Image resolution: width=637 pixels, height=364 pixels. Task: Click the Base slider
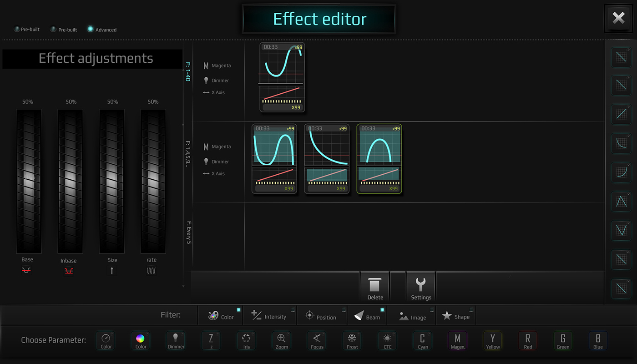29,181
